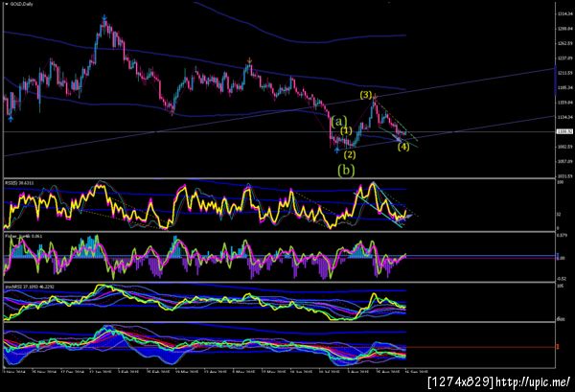
Task: Click the yellow (3) wave label
Action: tap(366, 95)
